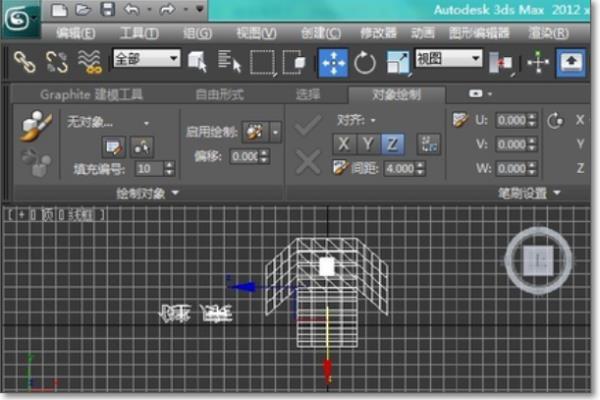Choose rectangular selection region tool

pyautogui.click(x=263, y=62)
